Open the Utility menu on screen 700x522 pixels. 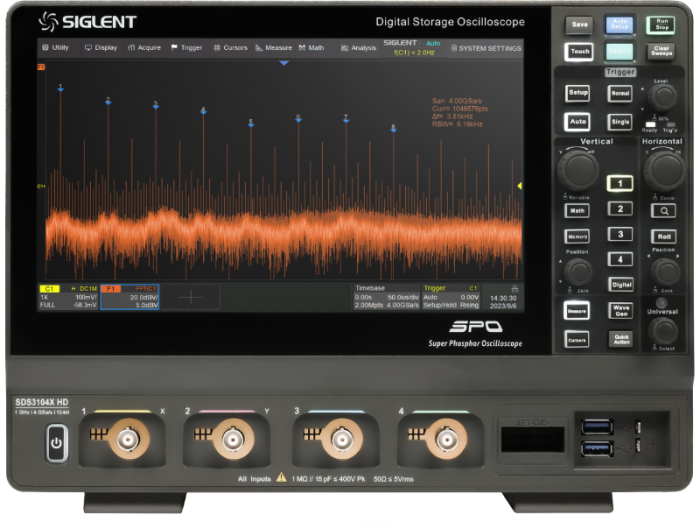[56, 48]
